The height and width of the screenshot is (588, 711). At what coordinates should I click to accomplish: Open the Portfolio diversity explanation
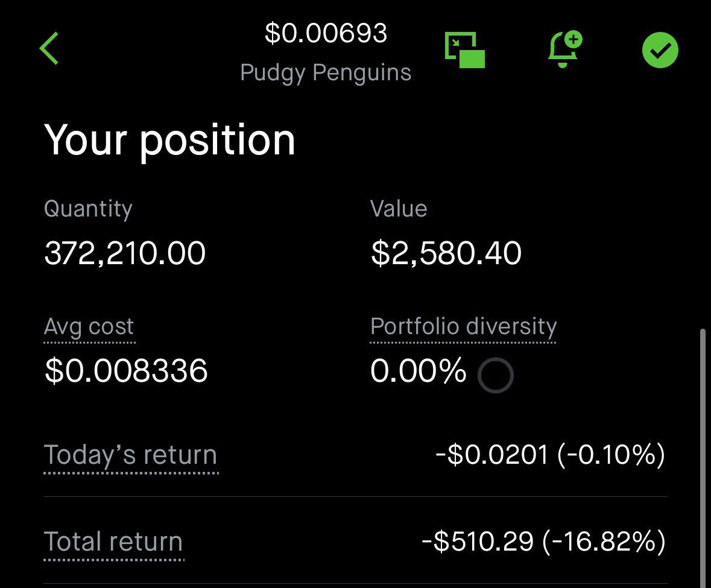click(x=463, y=327)
